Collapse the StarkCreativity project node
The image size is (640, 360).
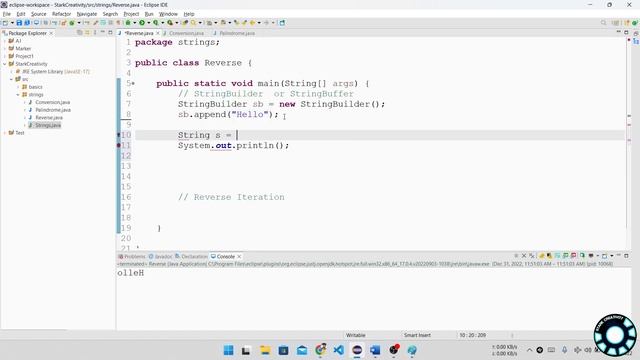tap(5, 64)
